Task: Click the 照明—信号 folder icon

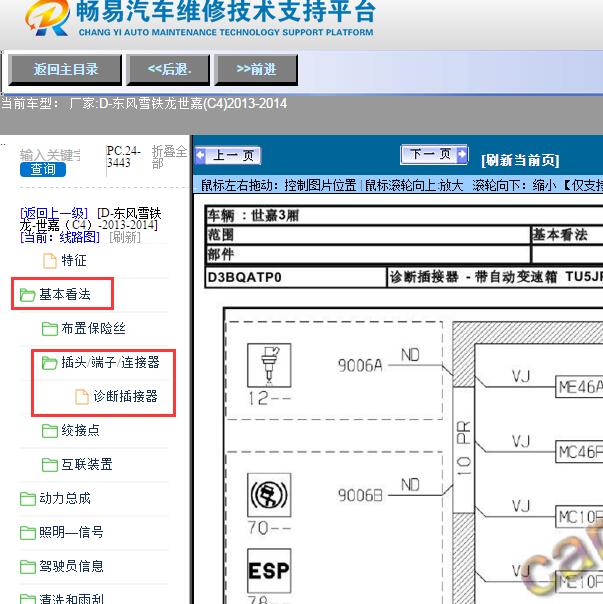Action: 27,533
